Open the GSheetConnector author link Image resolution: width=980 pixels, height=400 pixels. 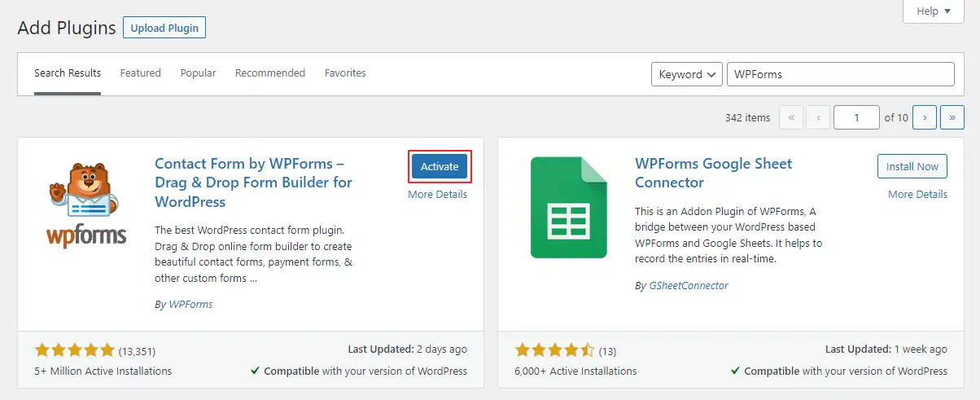[688, 286]
